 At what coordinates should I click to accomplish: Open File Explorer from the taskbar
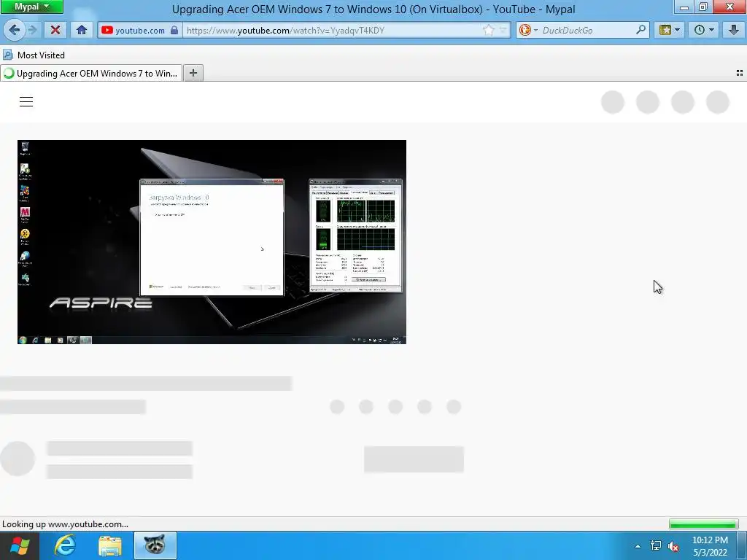[x=110, y=546]
